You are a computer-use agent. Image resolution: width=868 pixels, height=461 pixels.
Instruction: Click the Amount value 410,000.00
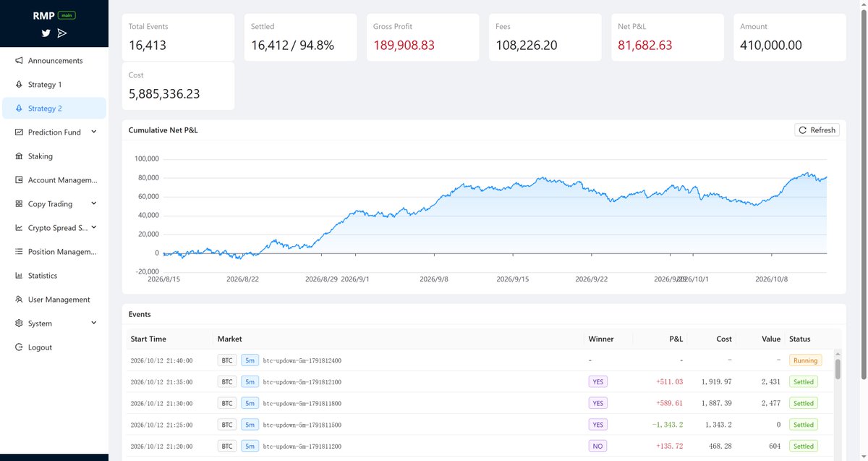[x=771, y=46]
